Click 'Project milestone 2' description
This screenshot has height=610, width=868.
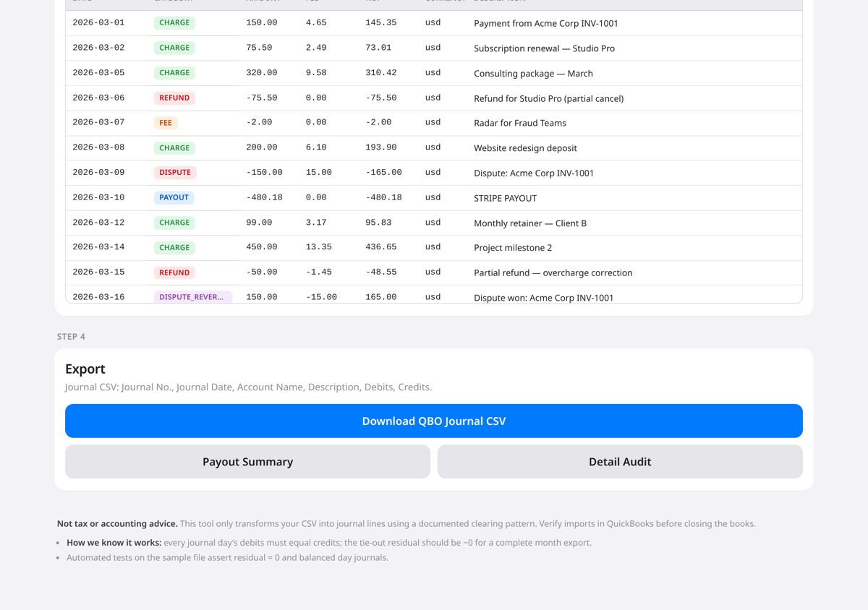pos(513,248)
